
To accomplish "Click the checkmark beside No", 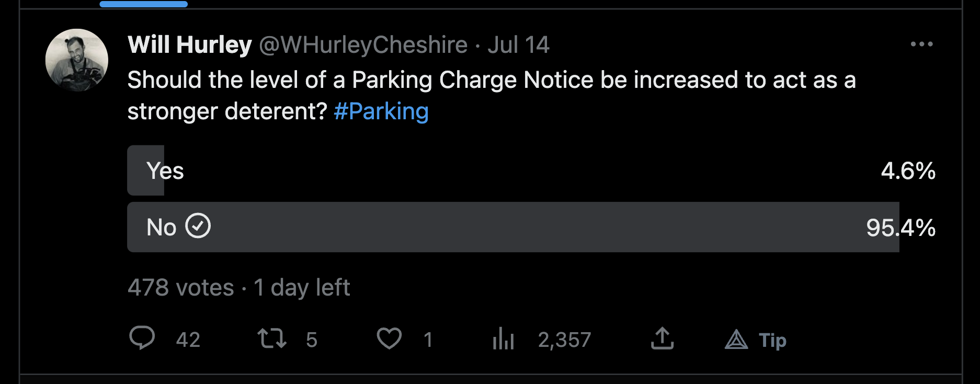I will tap(198, 226).
